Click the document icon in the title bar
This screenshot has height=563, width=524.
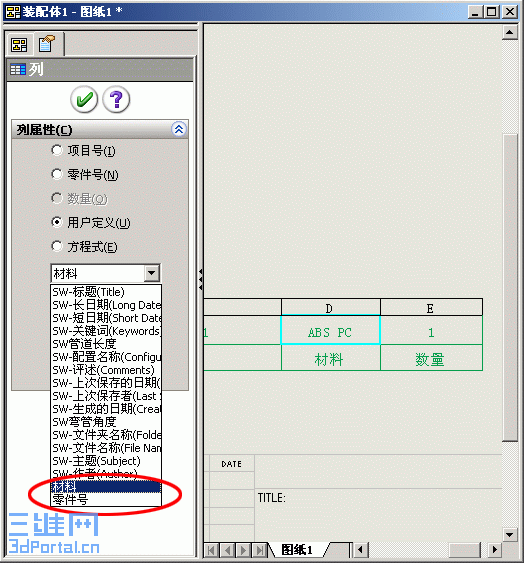click(13, 12)
